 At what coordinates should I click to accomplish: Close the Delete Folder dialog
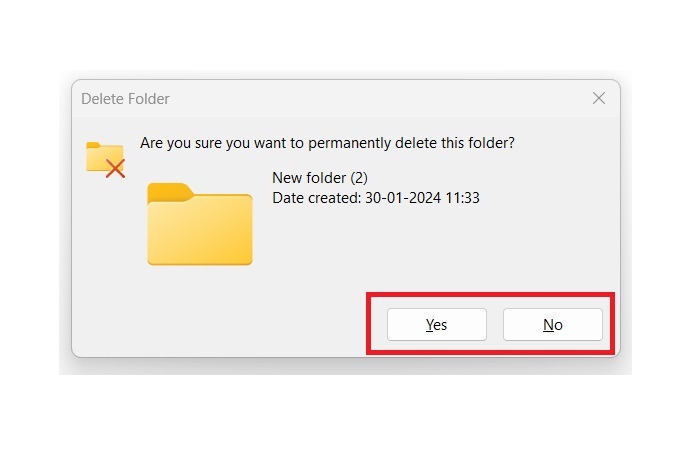tap(599, 98)
